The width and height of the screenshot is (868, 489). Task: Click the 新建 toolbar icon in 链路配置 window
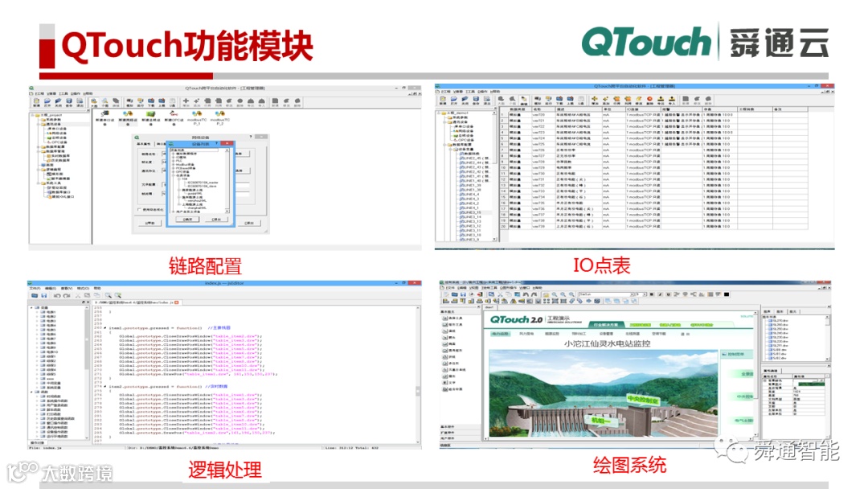tap(36, 101)
